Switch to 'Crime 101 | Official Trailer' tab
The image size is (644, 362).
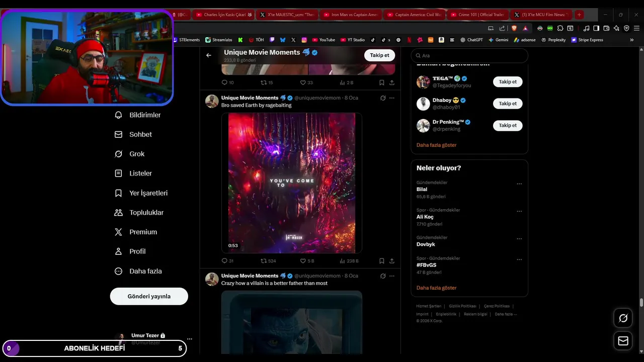click(477, 15)
